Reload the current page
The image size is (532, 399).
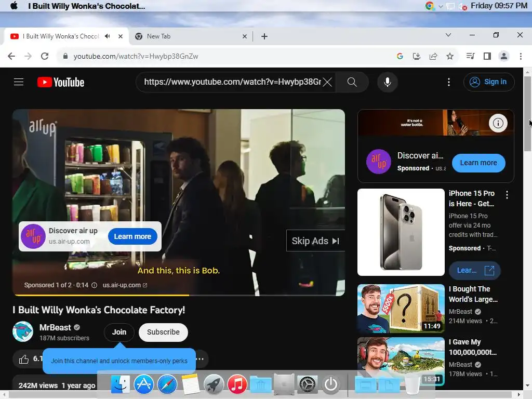[45, 56]
